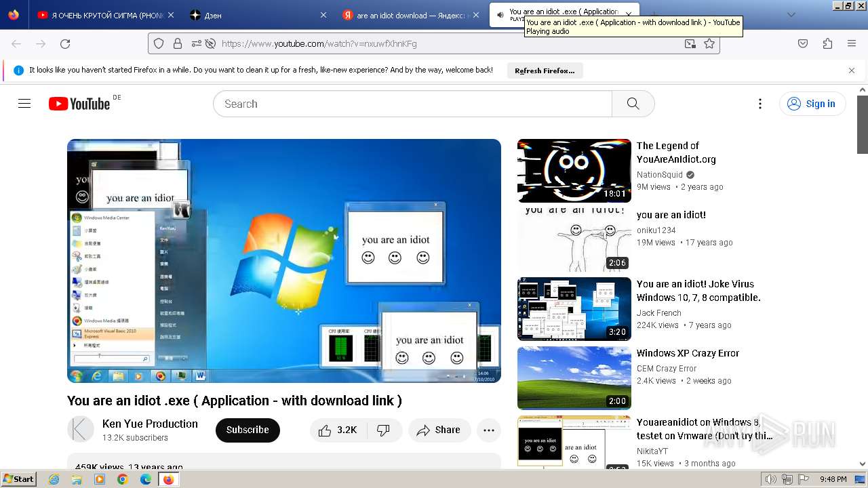The image size is (868, 488).
Task: Dismiss the Firefox refresh notification bar
Action: click(852, 70)
